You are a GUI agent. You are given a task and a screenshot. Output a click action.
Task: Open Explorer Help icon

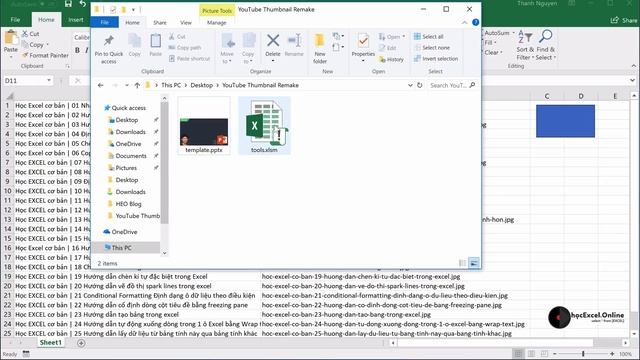[476, 22]
